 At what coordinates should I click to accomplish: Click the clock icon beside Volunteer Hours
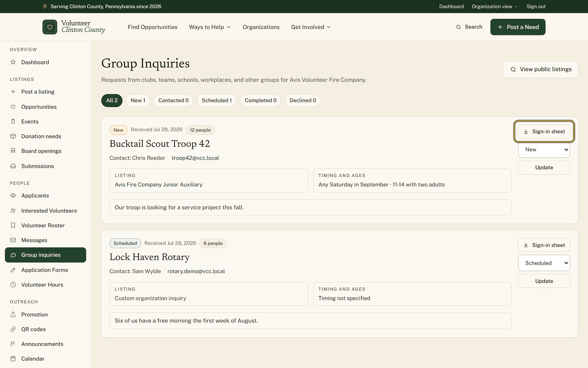[13, 284]
